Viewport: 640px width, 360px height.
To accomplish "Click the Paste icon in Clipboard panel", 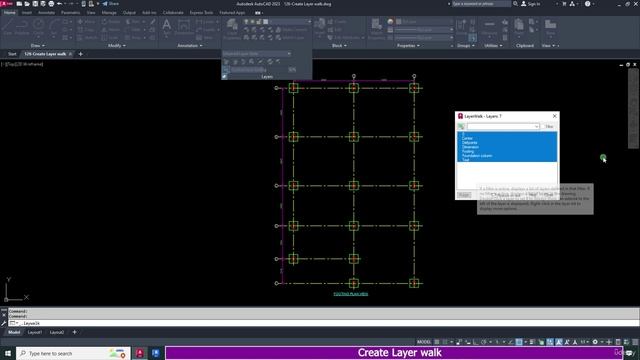I will 519,27.
